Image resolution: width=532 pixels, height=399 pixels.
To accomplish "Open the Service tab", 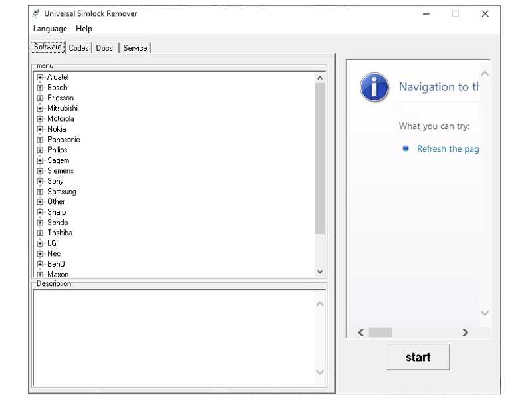I will point(135,48).
